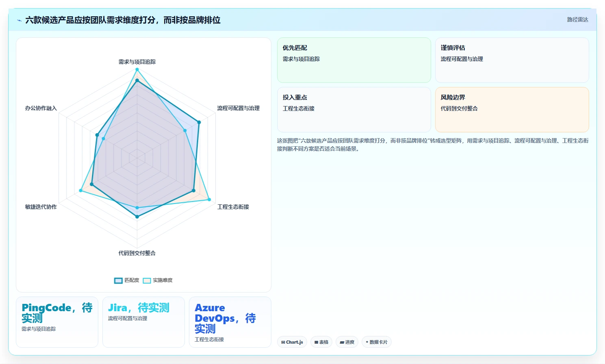
Task: Click the 代码到交付整合 radar axis label
Action: (137, 253)
